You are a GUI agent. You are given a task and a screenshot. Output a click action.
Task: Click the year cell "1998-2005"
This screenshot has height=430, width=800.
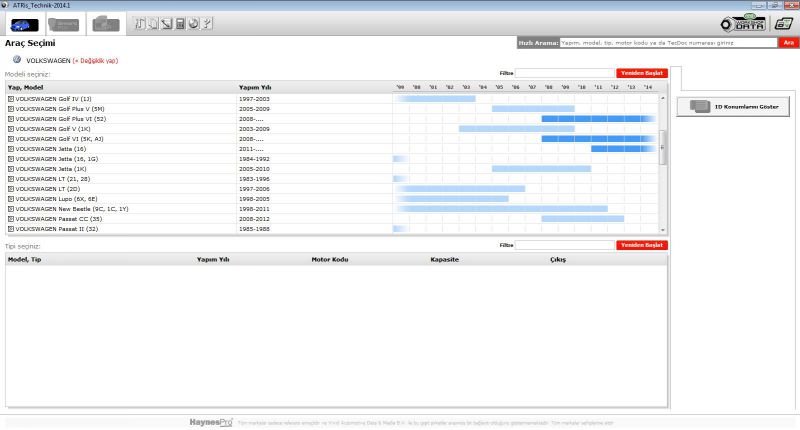point(254,199)
